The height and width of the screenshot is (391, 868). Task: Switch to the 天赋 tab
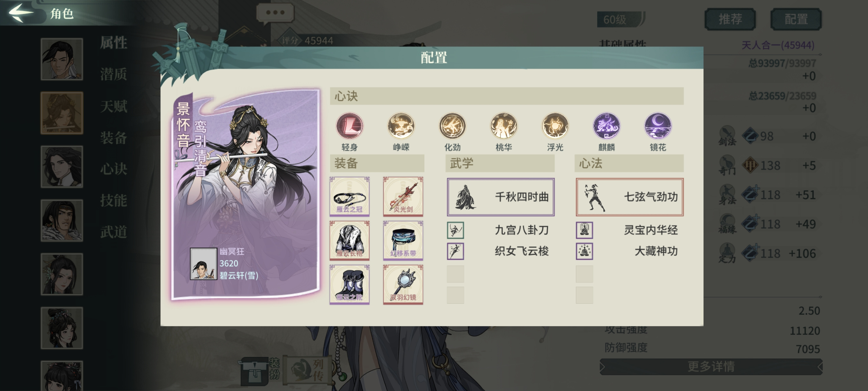114,106
